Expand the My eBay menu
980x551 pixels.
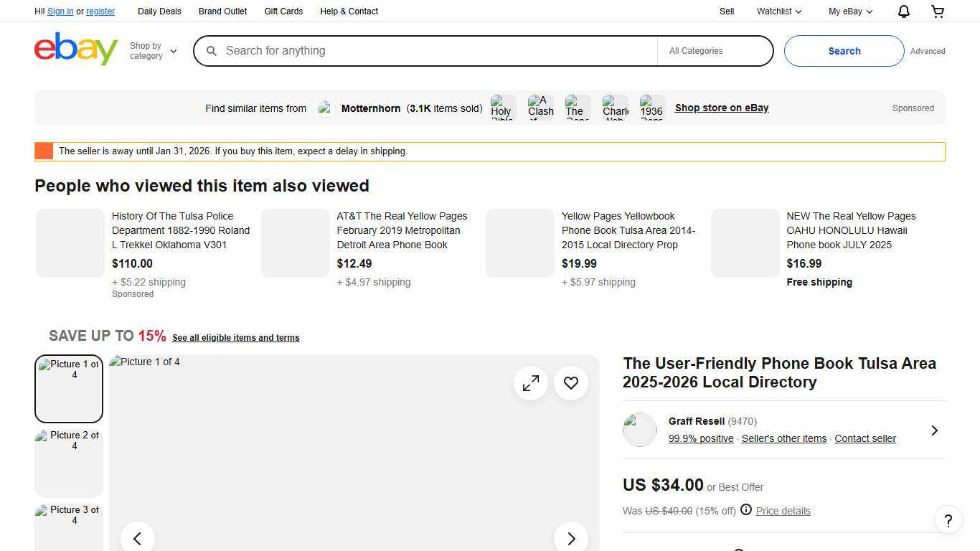point(850,11)
